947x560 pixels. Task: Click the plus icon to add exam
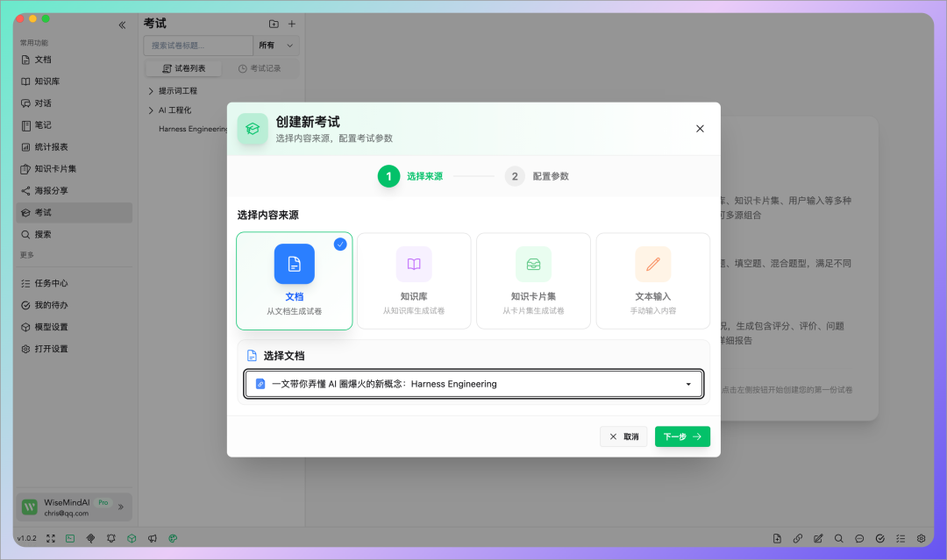point(292,24)
